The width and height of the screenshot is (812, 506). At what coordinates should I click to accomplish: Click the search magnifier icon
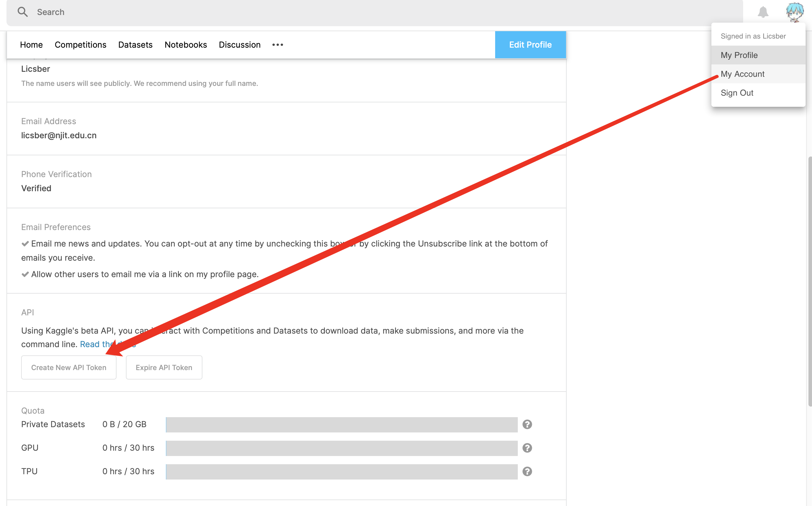22,12
